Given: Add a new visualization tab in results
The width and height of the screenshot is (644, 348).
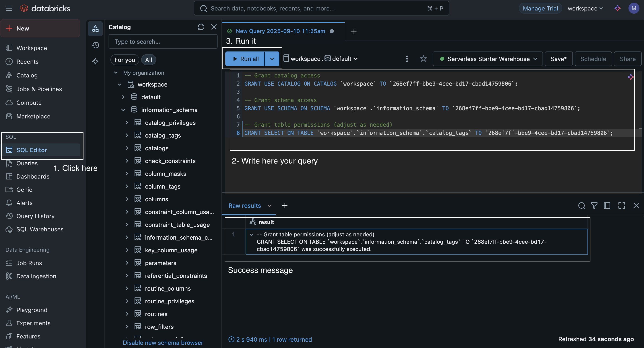Looking at the screenshot, I should tap(285, 205).
